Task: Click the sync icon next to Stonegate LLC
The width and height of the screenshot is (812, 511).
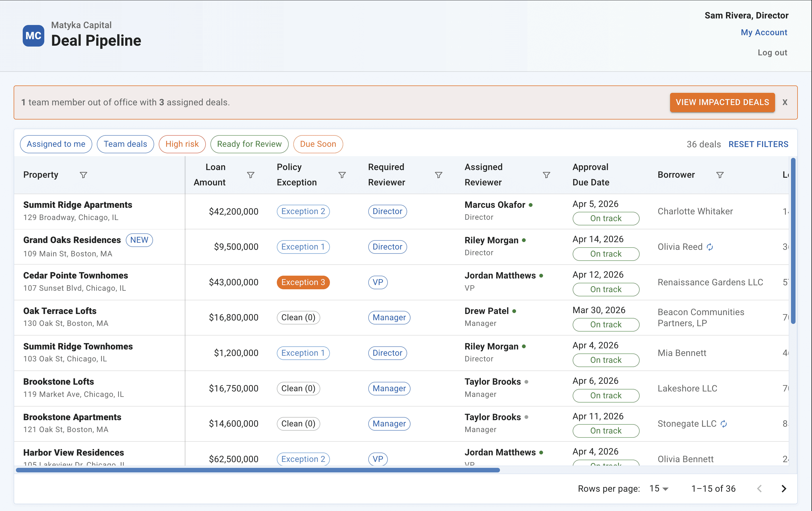Action: [x=724, y=424]
